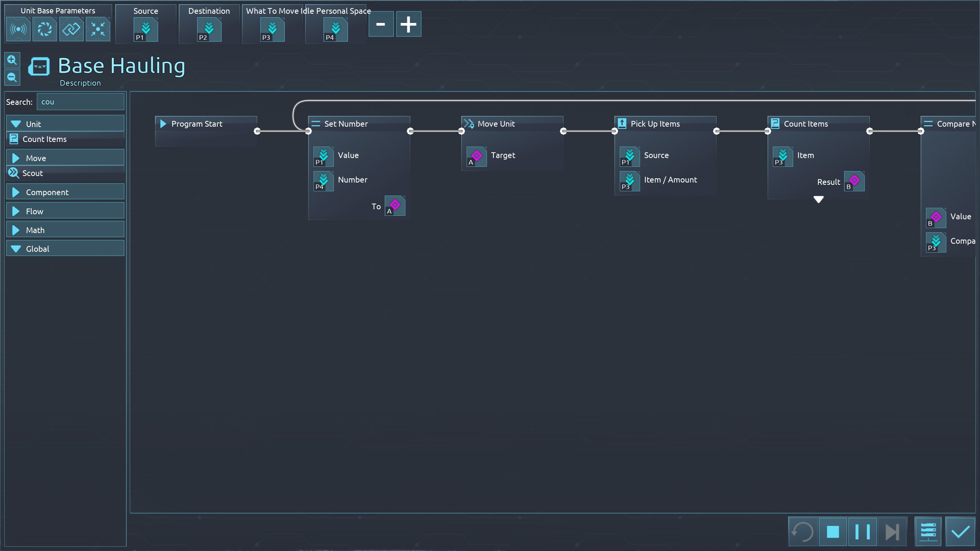Click the behavior icon beside Base Hauling title

click(x=39, y=67)
